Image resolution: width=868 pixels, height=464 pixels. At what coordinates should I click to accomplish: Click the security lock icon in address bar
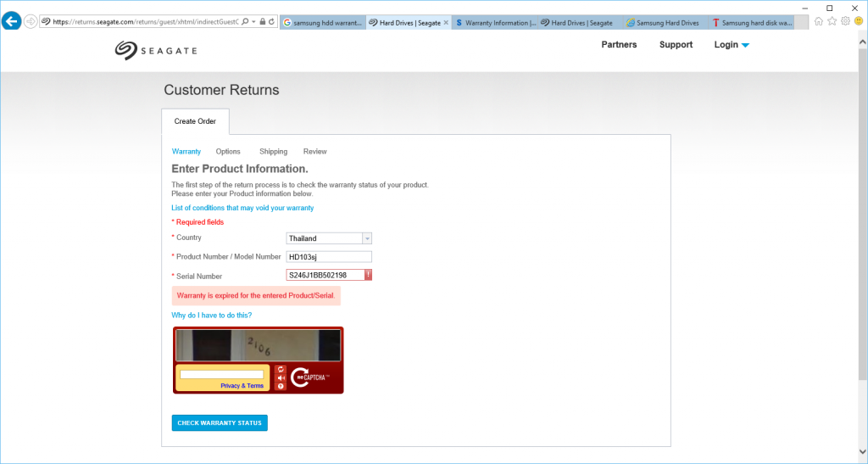click(x=263, y=21)
